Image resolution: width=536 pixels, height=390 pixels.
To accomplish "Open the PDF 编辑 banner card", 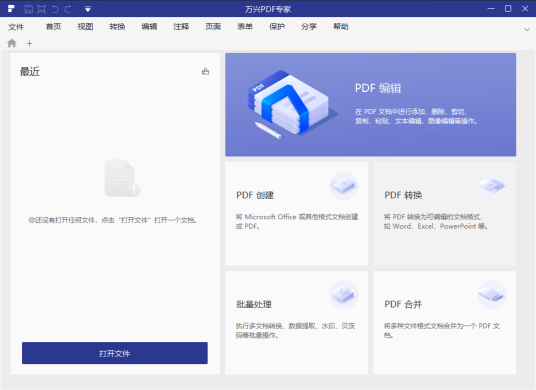I will [371, 105].
